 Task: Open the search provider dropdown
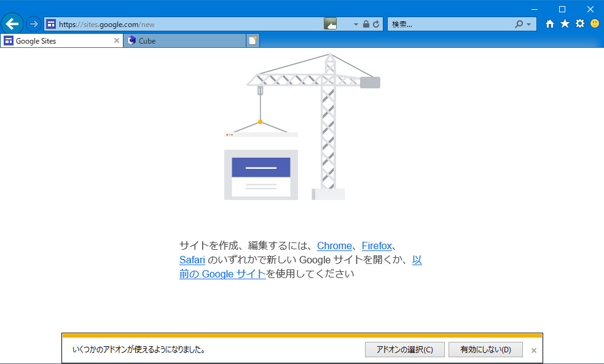click(x=528, y=24)
